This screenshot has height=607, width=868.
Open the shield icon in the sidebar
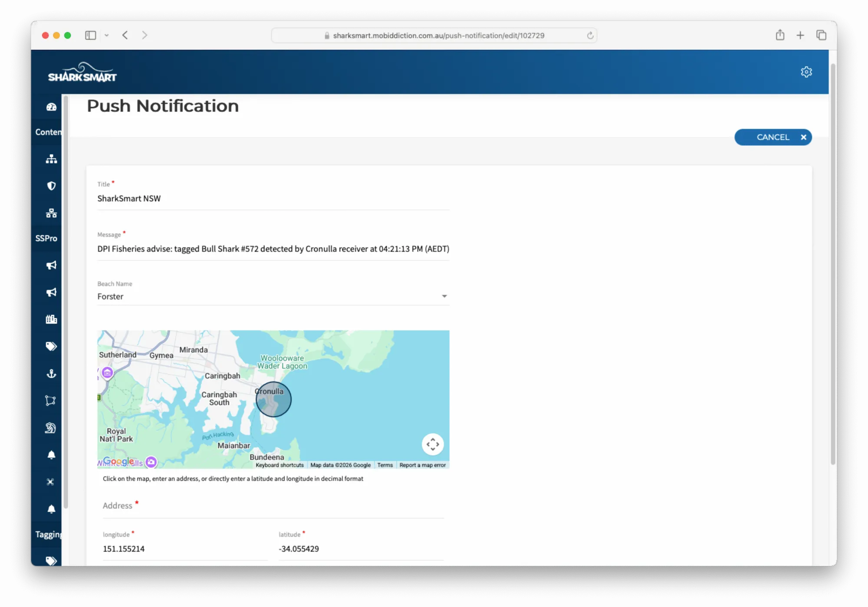click(51, 186)
